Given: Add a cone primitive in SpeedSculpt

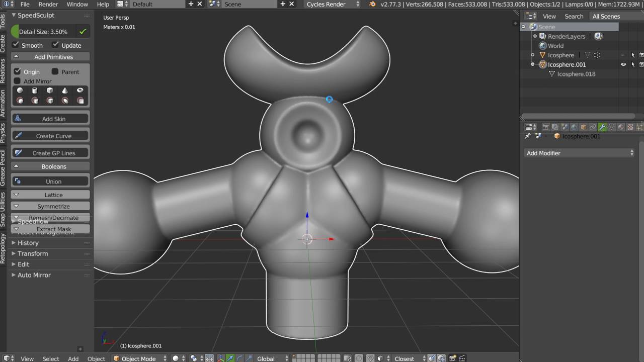Looking at the screenshot, I should tap(65, 90).
